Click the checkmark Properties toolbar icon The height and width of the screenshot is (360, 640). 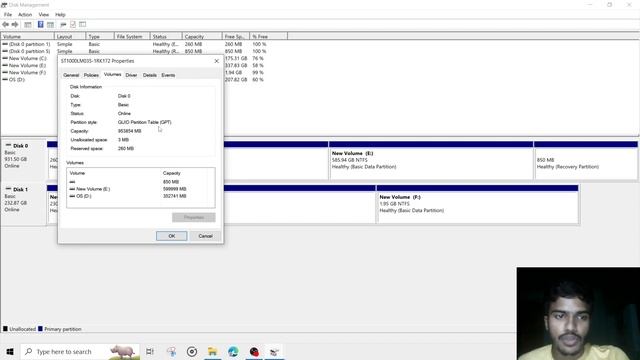73,25
